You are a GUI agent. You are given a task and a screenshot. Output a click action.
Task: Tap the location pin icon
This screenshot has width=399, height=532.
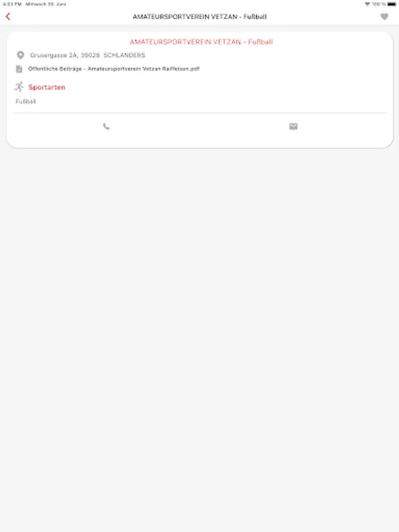(20, 55)
